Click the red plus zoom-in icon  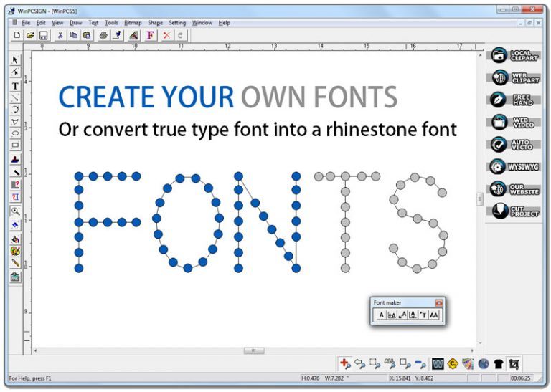tap(345, 364)
